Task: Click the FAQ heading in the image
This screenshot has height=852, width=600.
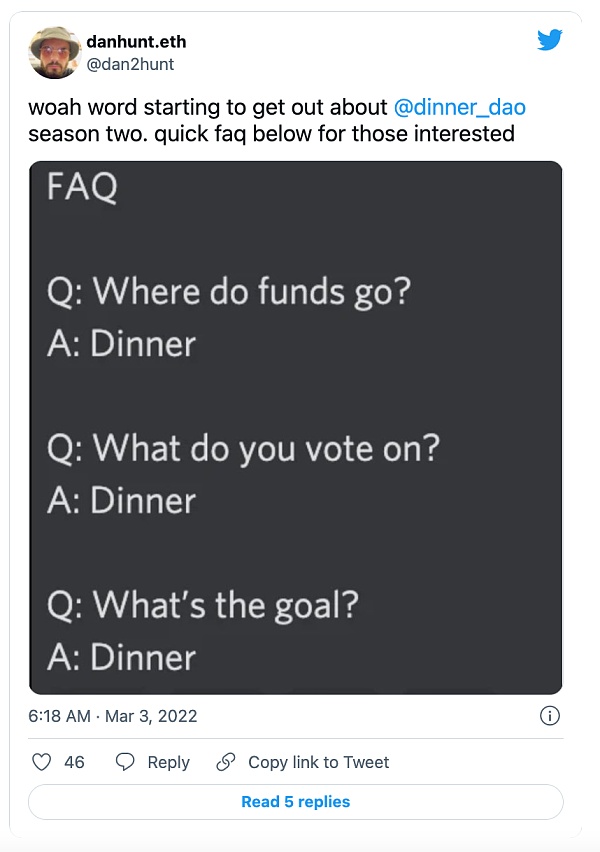Action: coord(81,187)
